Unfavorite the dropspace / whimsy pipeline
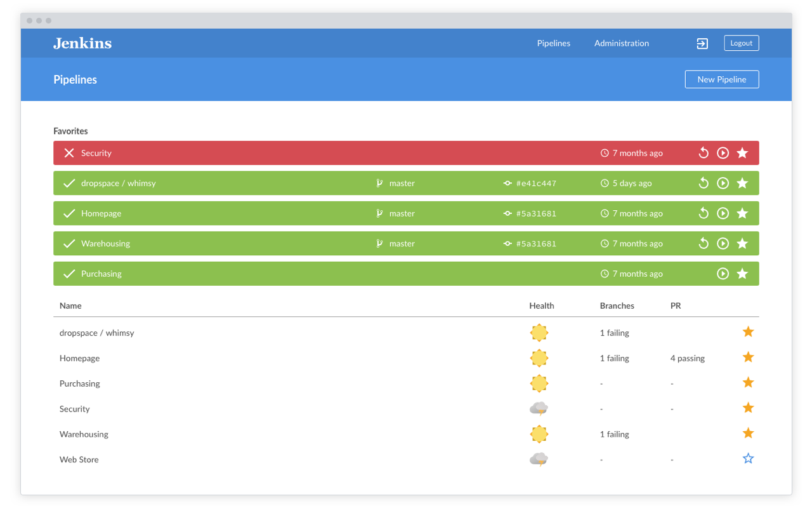 click(742, 183)
